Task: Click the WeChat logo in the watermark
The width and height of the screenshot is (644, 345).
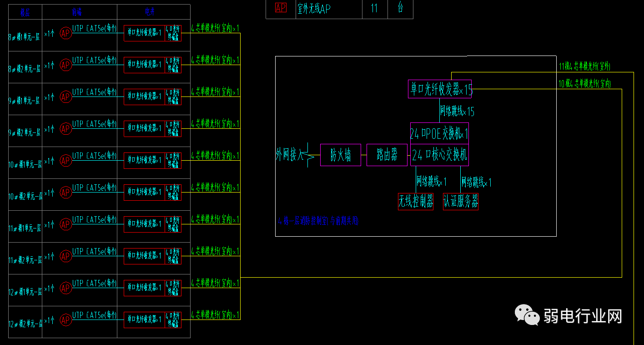Action: pyautogui.click(x=527, y=315)
